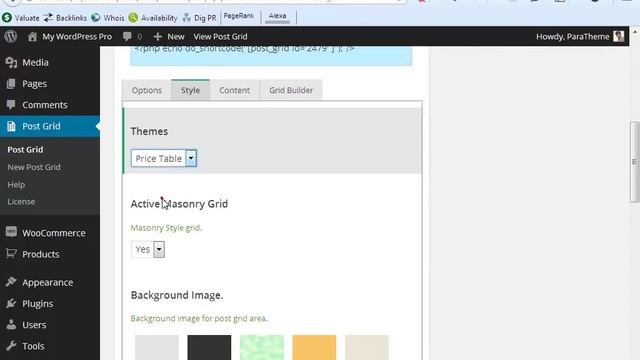Screen dimensions: 640x360
Task: Open the Themes Price Table dropdown
Action: click(x=164, y=158)
